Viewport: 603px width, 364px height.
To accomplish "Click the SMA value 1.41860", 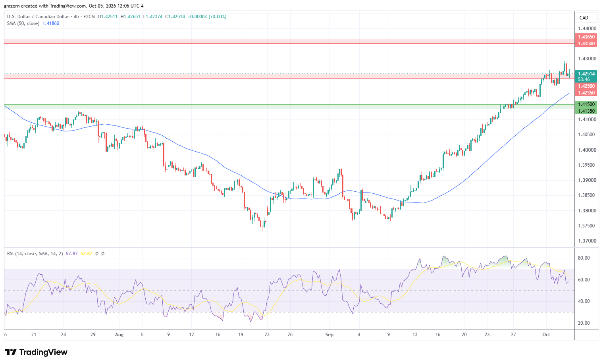I will pos(51,23).
